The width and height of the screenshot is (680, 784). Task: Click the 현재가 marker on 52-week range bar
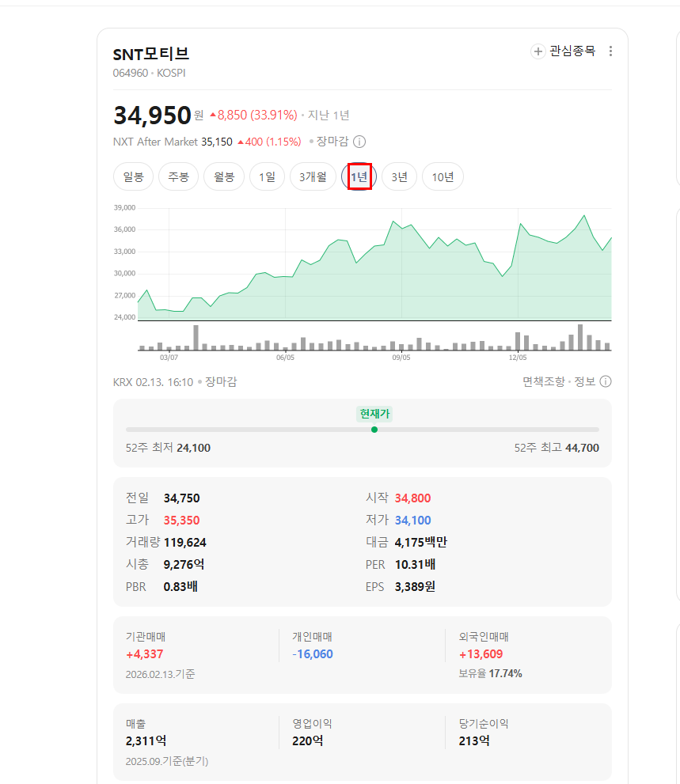[374, 430]
